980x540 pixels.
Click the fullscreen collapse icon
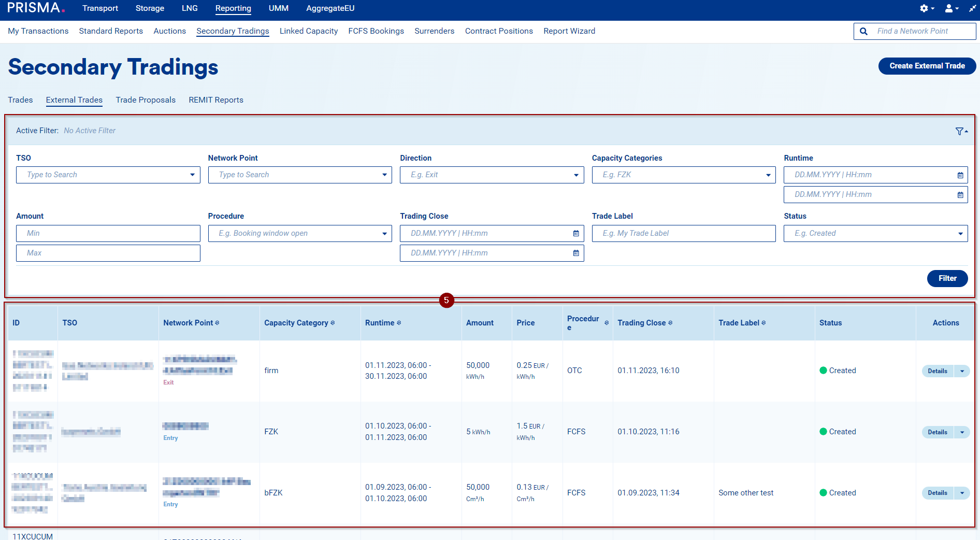click(972, 8)
